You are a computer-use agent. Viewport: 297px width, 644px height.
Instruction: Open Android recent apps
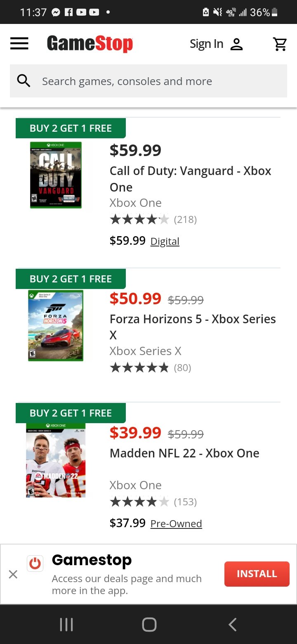(66, 625)
